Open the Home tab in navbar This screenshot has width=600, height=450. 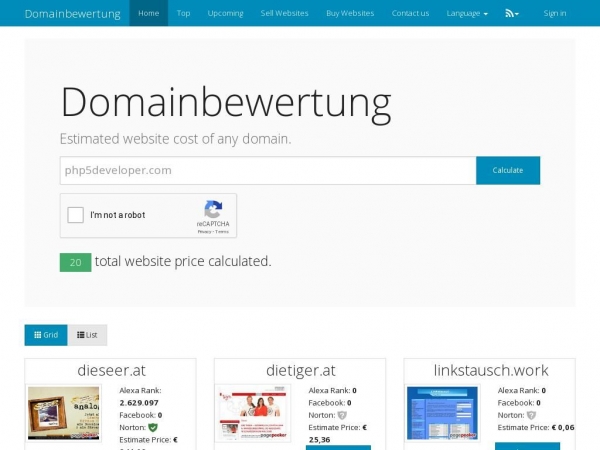(148, 13)
